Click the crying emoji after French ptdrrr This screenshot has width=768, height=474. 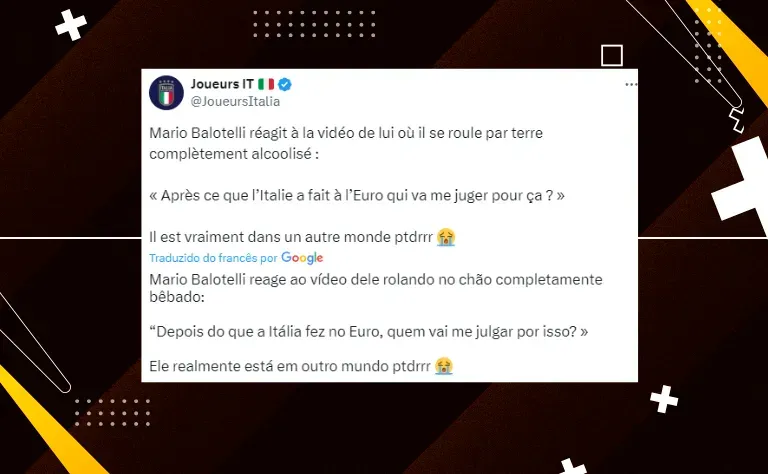(x=446, y=237)
